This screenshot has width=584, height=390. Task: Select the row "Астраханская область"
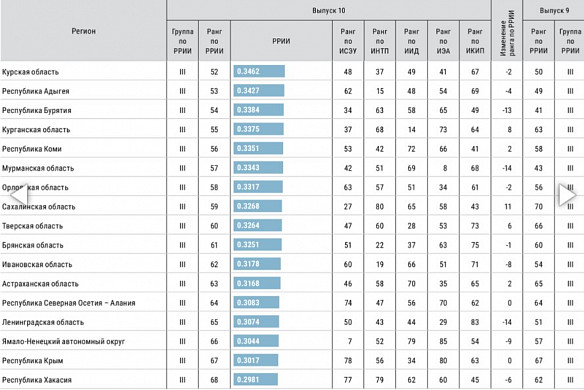292,283
